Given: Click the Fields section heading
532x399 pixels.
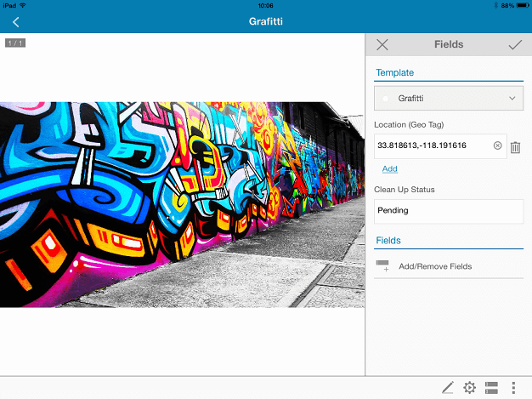Looking at the screenshot, I should [388, 241].
